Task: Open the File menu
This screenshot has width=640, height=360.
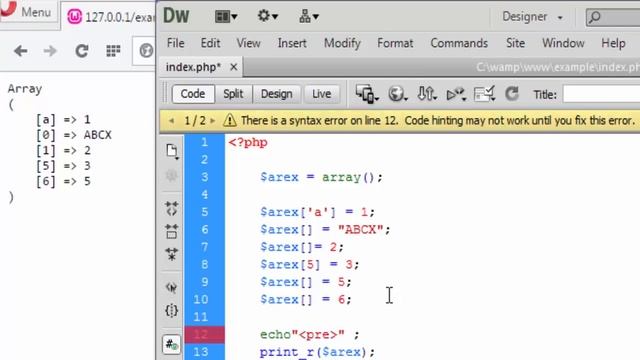Action: pyautogui.click(x=176, y=43)
